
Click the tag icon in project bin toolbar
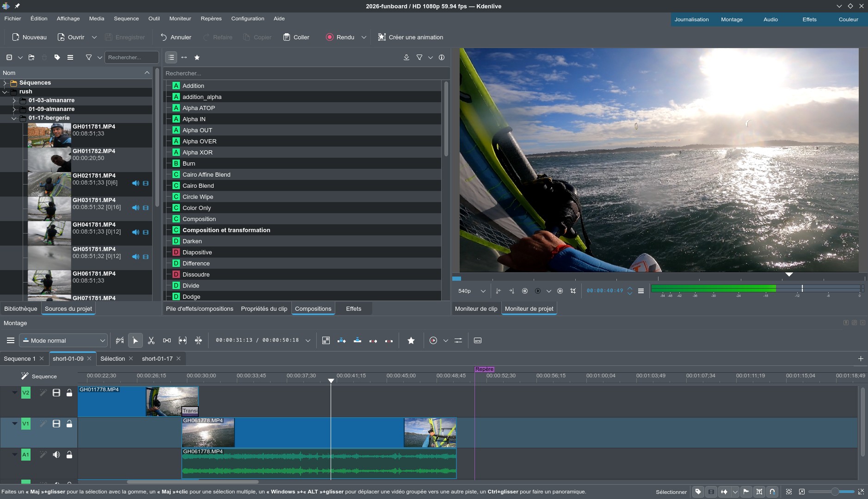(57, 58)
